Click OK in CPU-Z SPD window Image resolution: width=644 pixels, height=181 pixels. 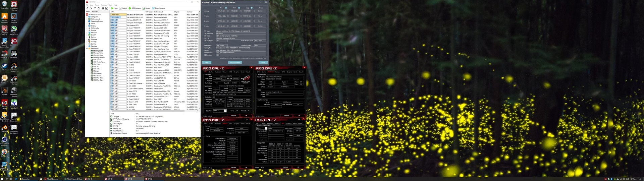click(x=298, y=167)
